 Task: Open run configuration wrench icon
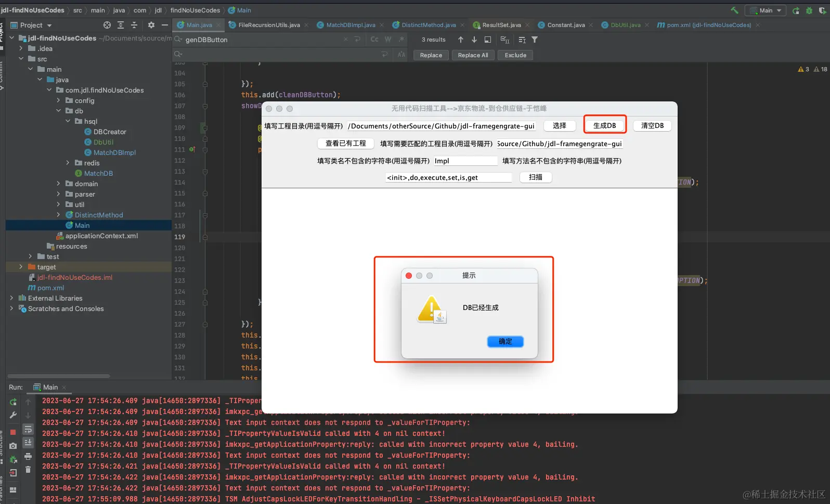click(13, 415)
